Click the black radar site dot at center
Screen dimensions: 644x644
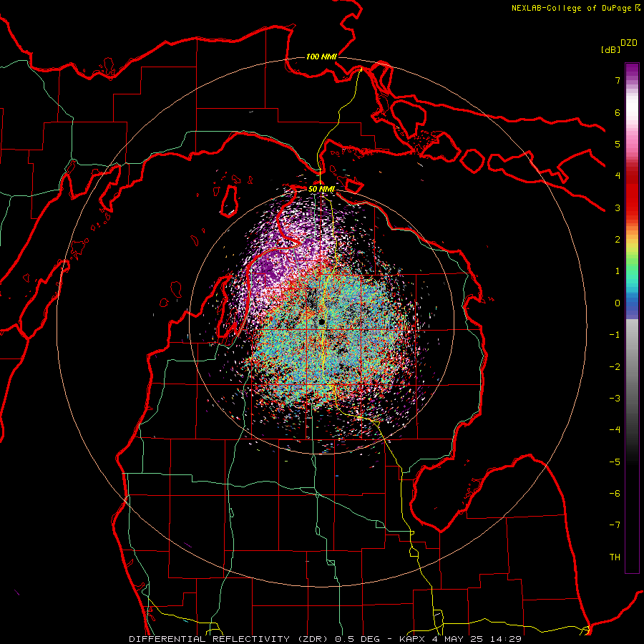click(322, 322)
